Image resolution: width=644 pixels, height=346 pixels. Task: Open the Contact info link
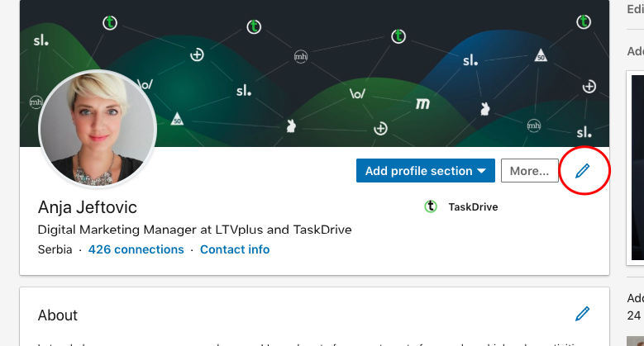pos(235,249)
